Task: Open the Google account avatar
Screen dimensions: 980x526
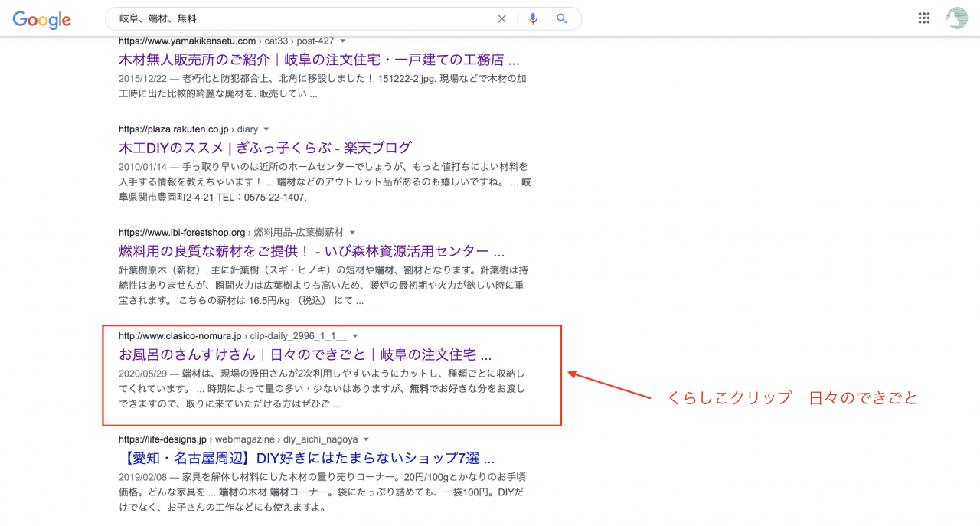Action: pyautogui.click(x=957, y=18)
